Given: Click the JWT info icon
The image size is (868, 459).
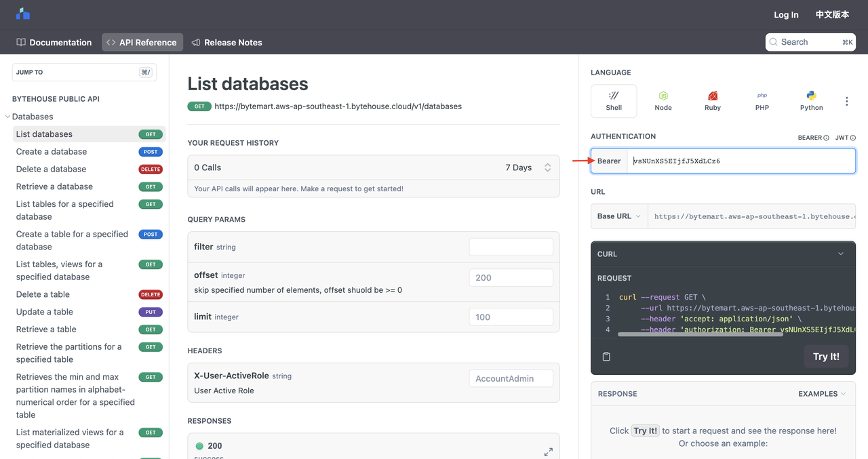Looking at the screenshot, I should click(852, 138).
